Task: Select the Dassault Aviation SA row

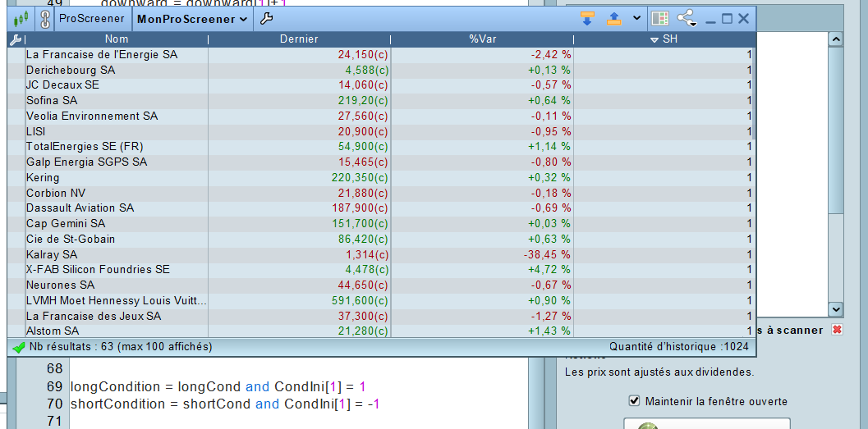Action: tap(379, 208)
